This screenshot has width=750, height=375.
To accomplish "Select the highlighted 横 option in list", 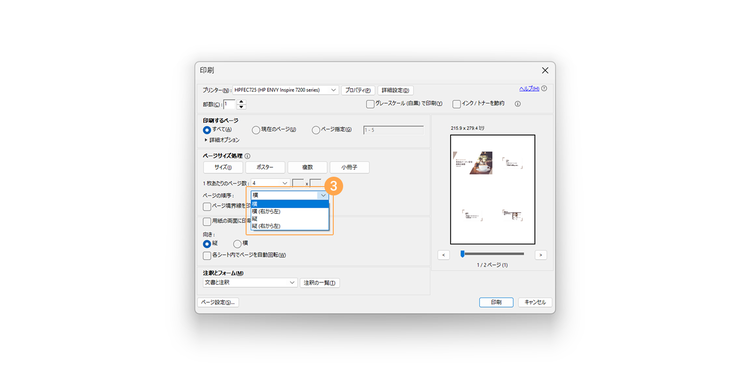I will [290, 204].
